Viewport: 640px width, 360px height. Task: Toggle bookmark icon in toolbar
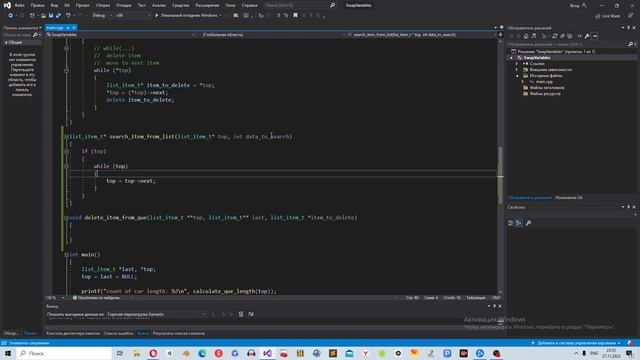tap(296, 16)
